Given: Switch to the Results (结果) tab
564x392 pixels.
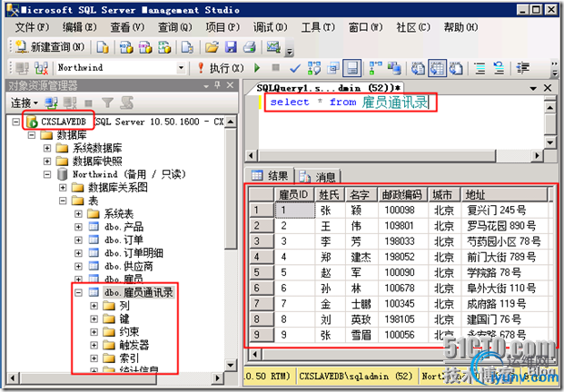Looking at the screenshot, I should pos(270,176).
